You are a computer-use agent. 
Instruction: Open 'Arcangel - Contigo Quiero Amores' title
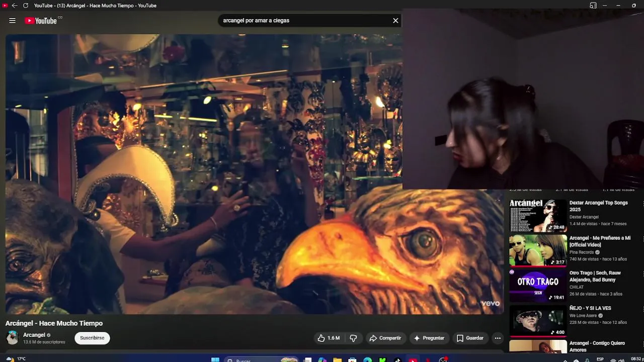pyautogui.click(x=597, y=346)
